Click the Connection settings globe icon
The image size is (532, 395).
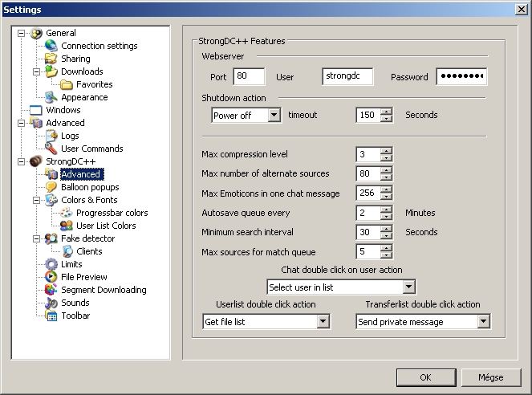point(51,46)
